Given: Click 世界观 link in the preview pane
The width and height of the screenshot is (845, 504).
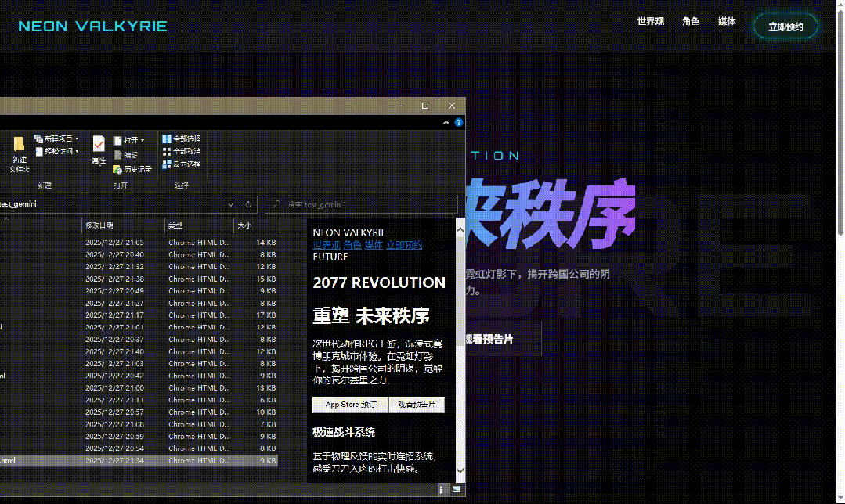Looking at the screenshot, I should pyautogui.click(x=326, y=245).
